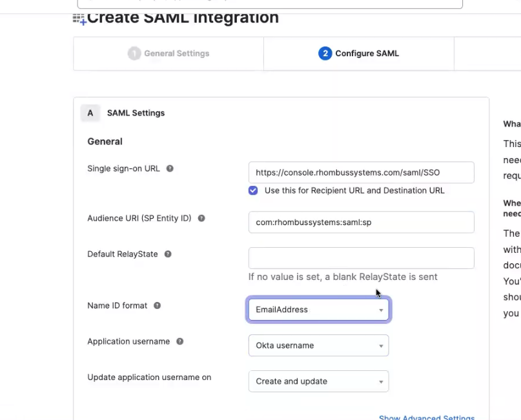Click the General subsection heading

105,141
